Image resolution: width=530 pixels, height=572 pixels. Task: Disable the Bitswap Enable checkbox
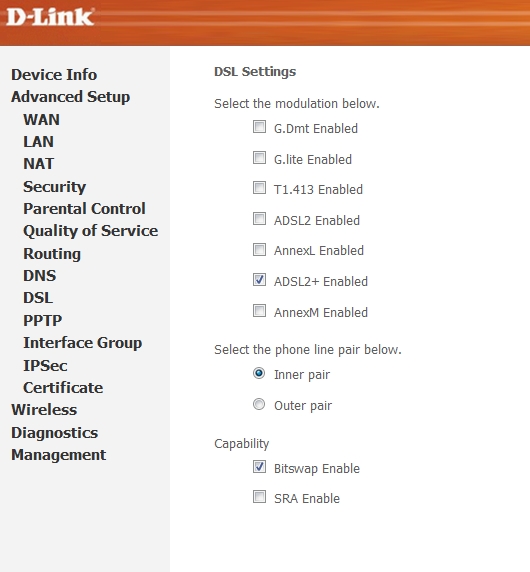point(259,467)
